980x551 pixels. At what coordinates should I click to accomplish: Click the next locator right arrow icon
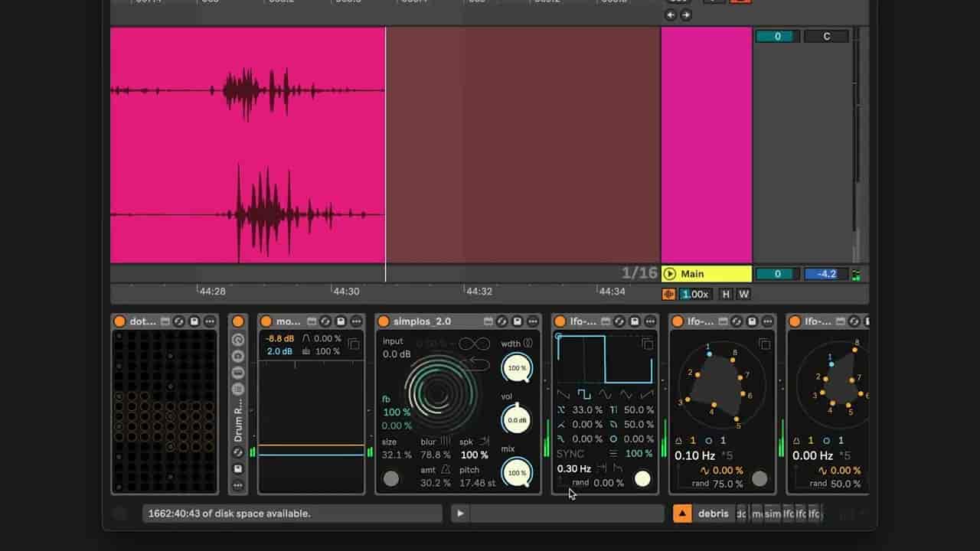(686, 15)
